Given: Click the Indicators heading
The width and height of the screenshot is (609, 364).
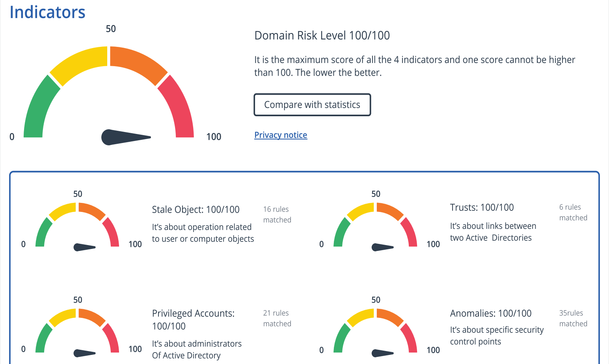Looking at the screenshot, I should pyautogui.click(x=47, y=12).
